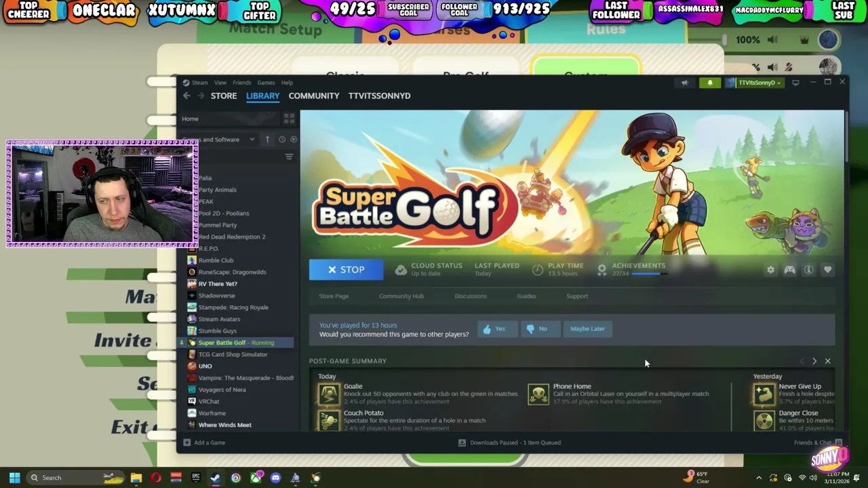This screenshot has height=488, width=868.
Task: Open controller layout icon
Action: coord(789,270)
